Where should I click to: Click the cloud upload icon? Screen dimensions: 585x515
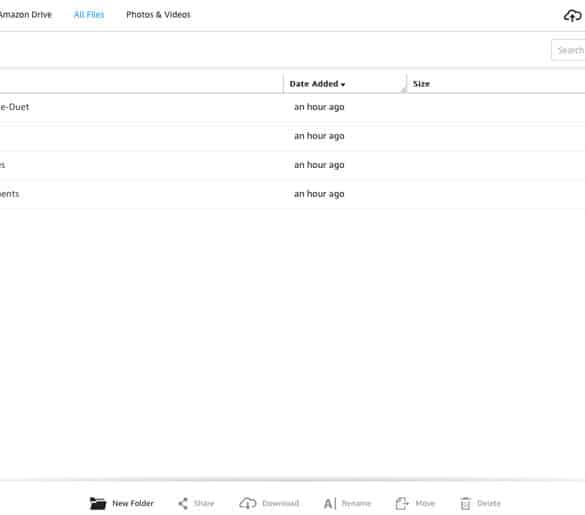tap(572, 15)
